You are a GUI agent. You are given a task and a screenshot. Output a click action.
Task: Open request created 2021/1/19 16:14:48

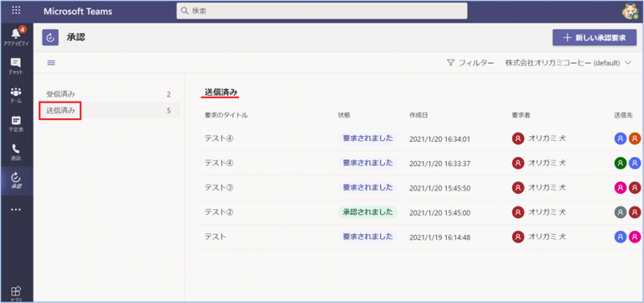pyautogui.click(x=420, y=237)
